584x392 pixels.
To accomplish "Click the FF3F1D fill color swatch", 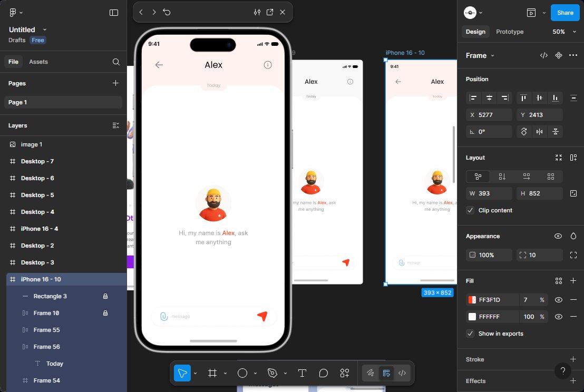I will tap(472, 300).
